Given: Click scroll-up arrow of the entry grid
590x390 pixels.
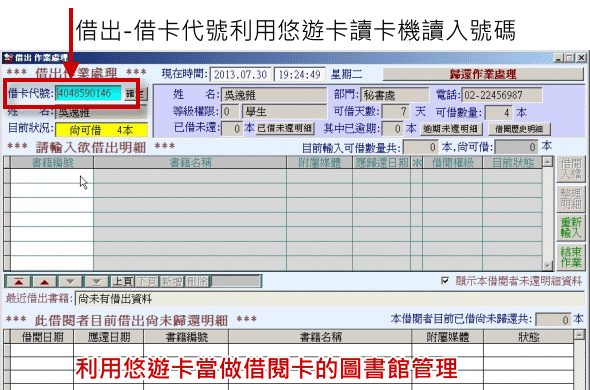Looking at the screenshot, I should 547,162.
